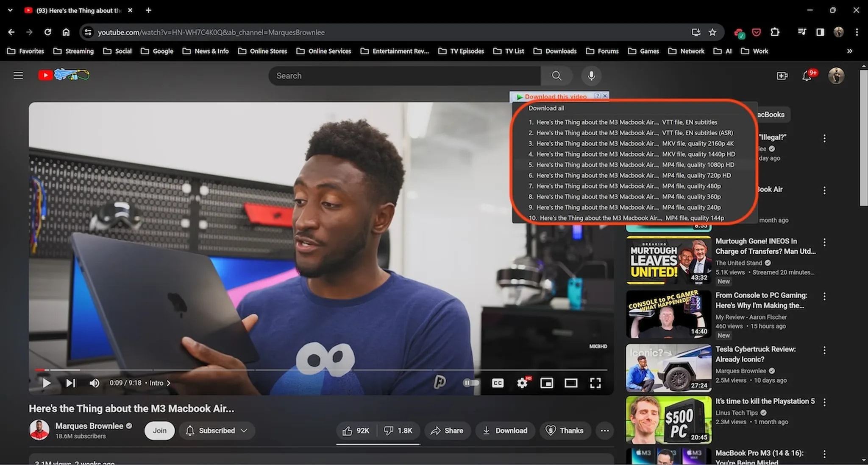868x465 pixels.
Task: Mute the video volume
Action: 94,383
